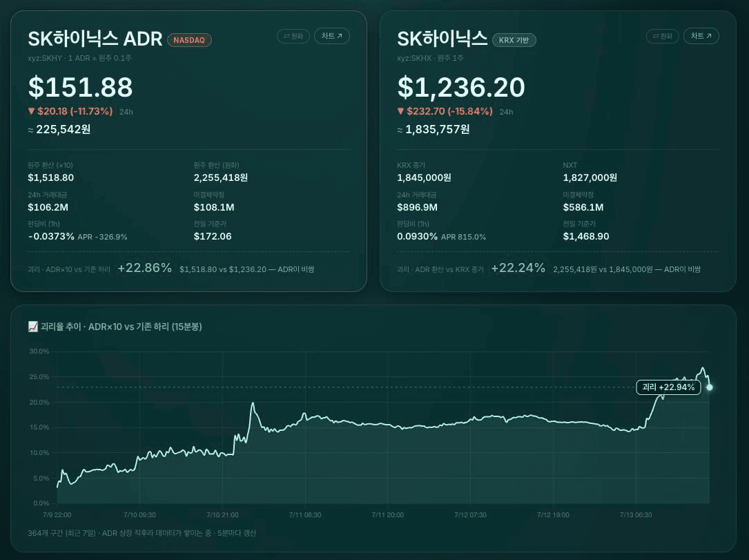The width and height of the screenshot is (749, 560).
Task: Click the glowing endpoint dot on the chart line
Action: 710,387
